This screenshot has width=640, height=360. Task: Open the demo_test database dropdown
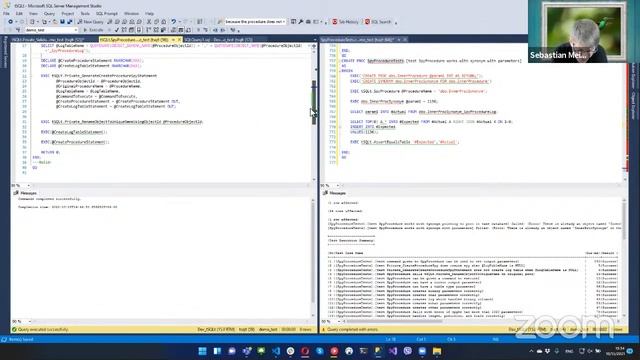tap(51, 30)
